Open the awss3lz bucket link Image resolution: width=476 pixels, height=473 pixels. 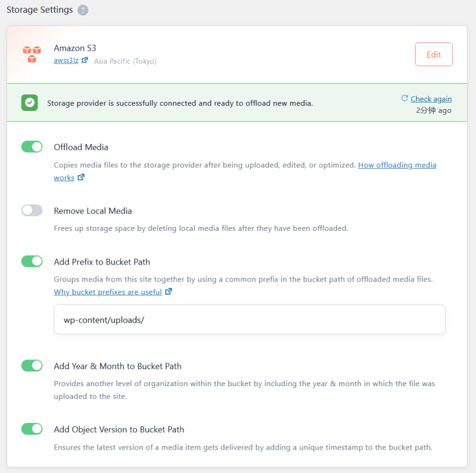click(66, 61)
